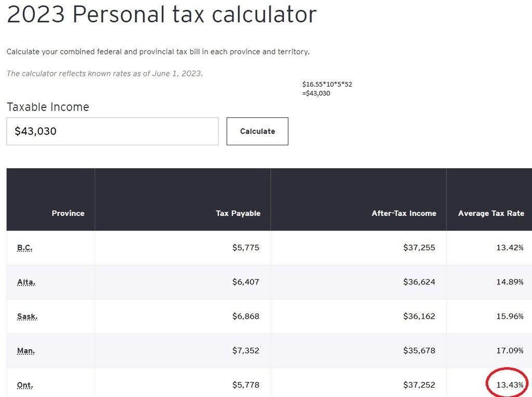Click the Tax Payable column header

238,213
